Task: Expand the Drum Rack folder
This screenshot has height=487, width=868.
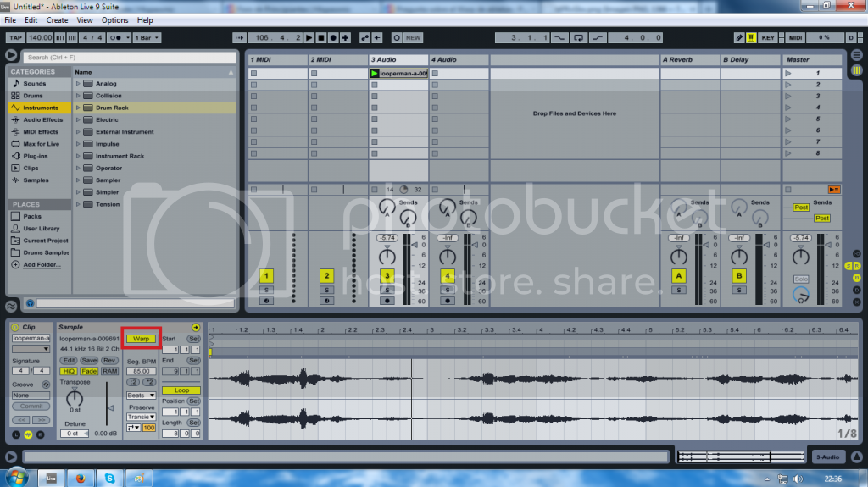Action: [78, 108]
